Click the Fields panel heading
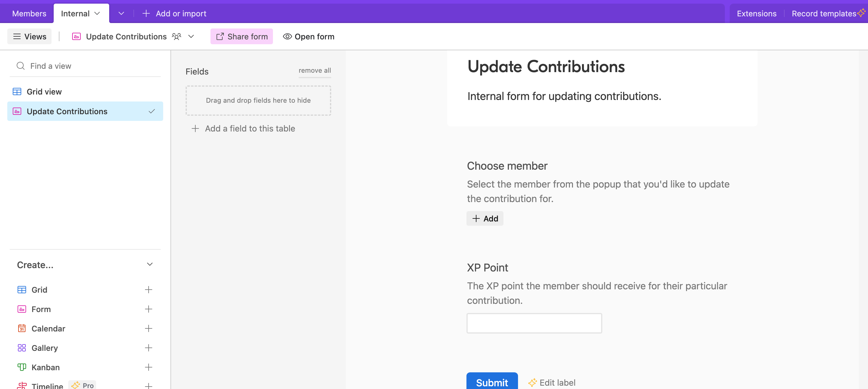Viewport: 868px width, 389px height. pos(197,72)
